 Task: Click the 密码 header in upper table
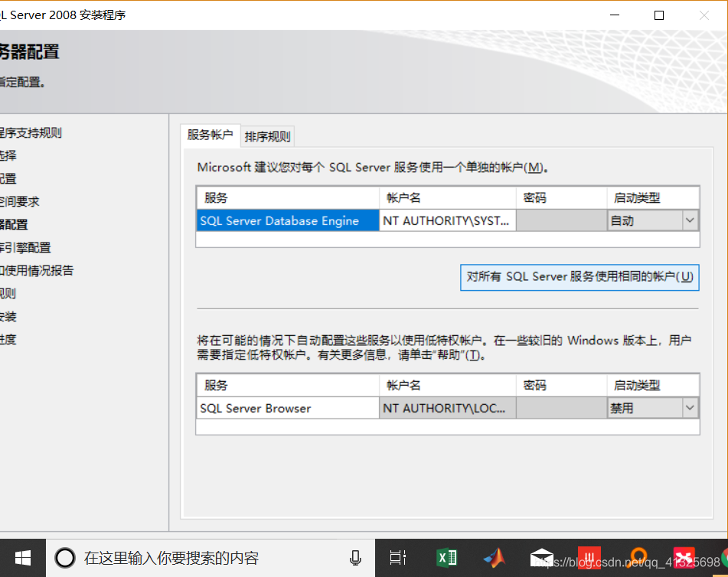pos(561,198)
